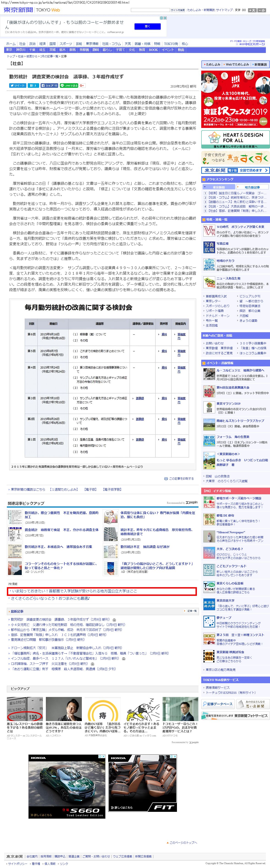Increase text size with 大 button
The width and height of the screenshot is (270, 868).
(x=252, y=10)
